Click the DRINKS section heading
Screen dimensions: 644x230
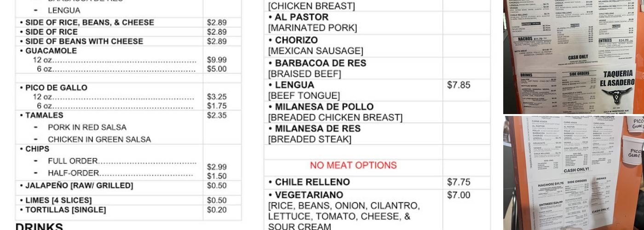click(x=39, y=227)
